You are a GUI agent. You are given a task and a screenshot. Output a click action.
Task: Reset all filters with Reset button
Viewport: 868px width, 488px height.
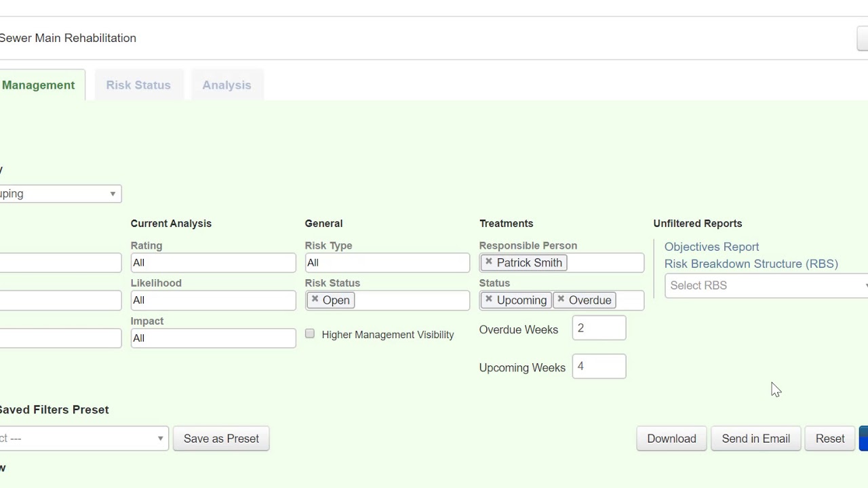coord(829,439)
